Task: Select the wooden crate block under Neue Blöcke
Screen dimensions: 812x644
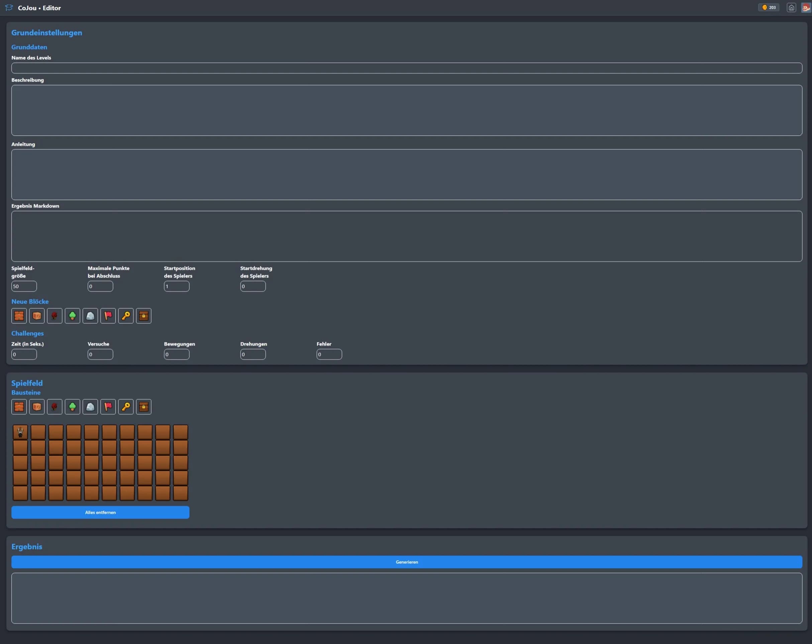Action: (x=37, y=316)
